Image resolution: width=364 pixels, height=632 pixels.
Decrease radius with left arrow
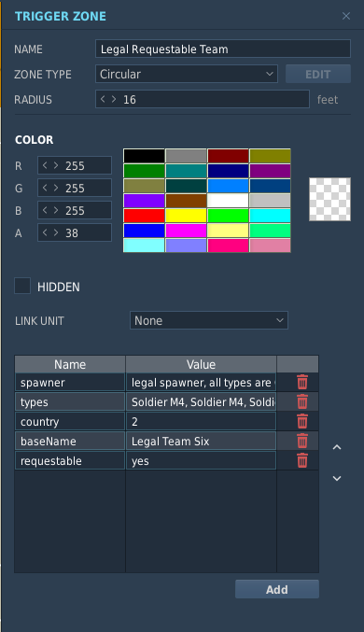point(103,99)
